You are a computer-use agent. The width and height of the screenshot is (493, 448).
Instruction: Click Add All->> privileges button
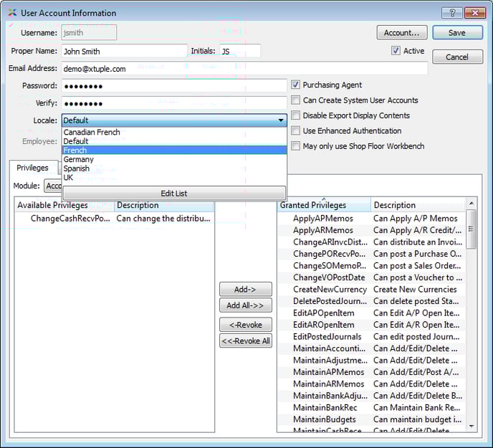click(x=245, y=305)
